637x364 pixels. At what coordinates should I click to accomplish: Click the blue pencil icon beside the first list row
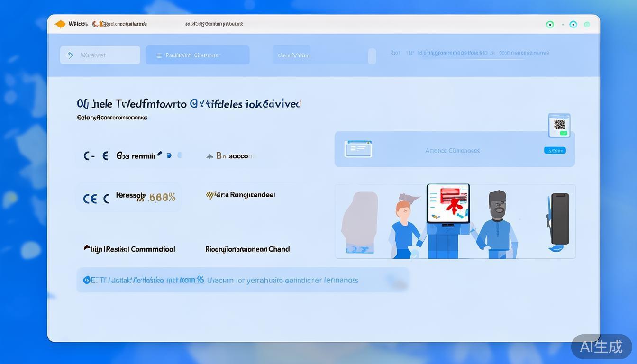click(160, 154)
